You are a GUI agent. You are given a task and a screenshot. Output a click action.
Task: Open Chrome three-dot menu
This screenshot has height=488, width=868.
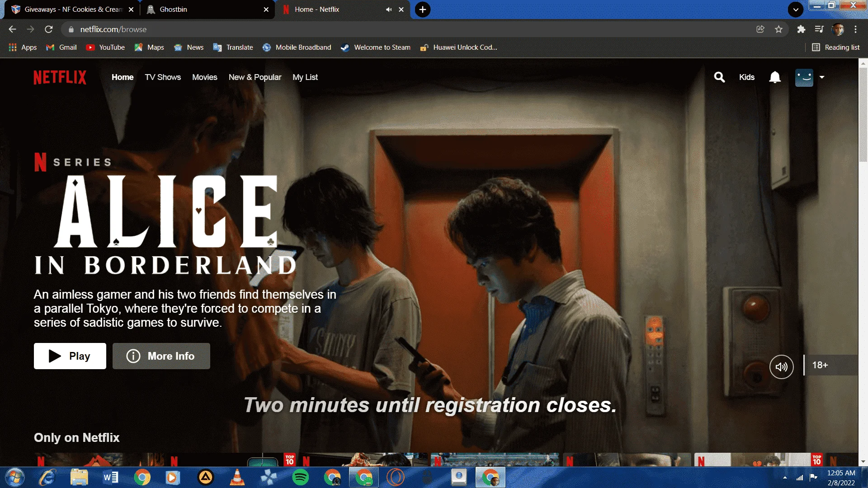pyautogui.click(x=855, y=29)
